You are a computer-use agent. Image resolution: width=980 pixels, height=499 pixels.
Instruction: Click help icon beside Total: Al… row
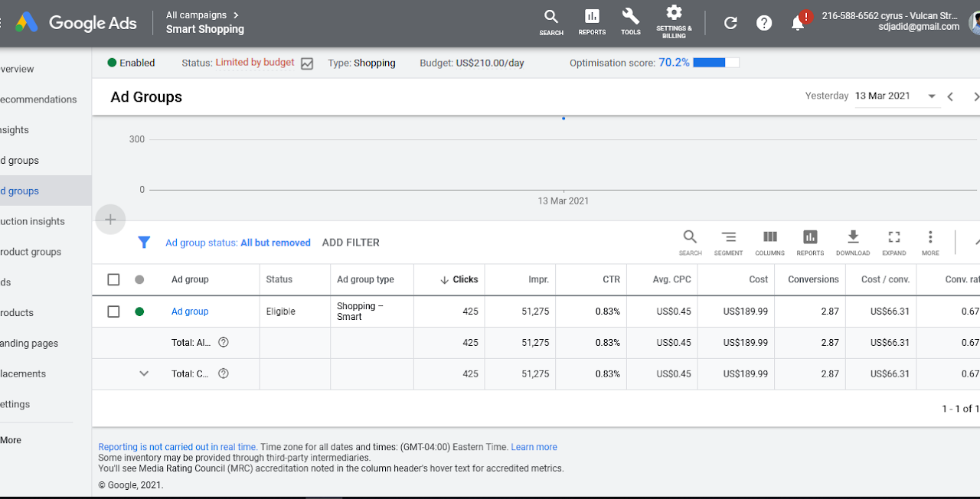coord(224,343)
